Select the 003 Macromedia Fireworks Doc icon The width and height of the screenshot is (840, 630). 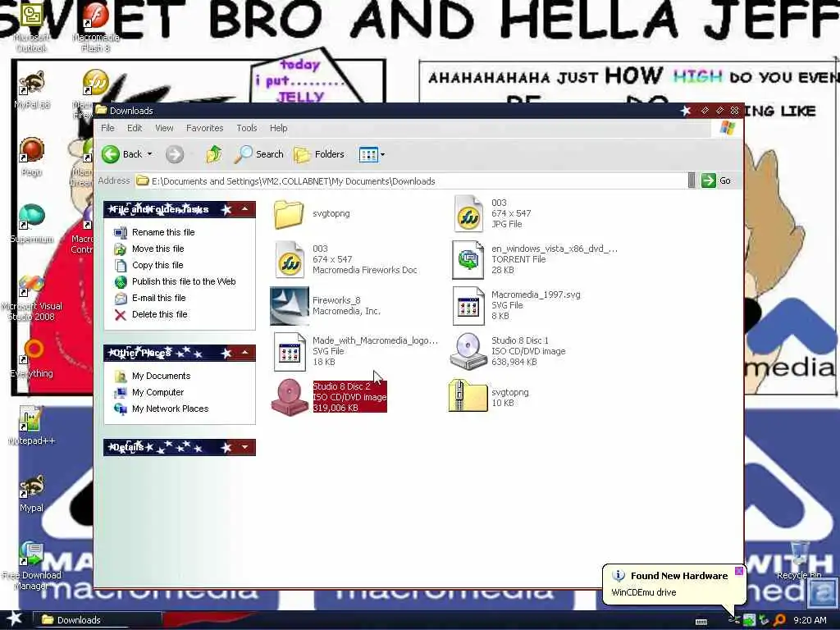(x=290, y=259)
